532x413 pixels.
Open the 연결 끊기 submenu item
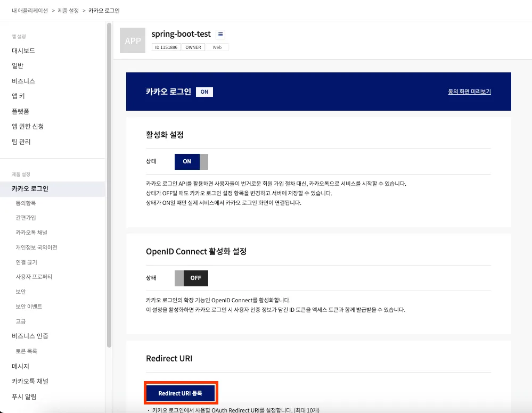27,262
